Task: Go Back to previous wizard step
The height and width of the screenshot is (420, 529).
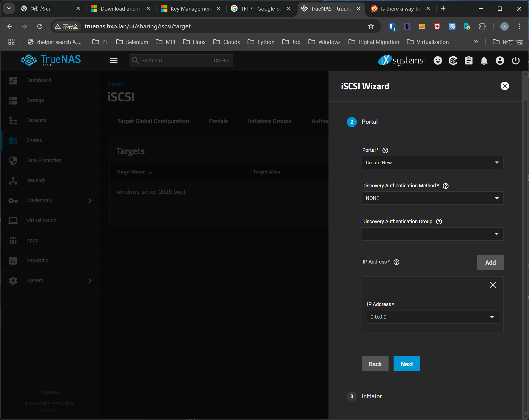Action: point(375,364)
